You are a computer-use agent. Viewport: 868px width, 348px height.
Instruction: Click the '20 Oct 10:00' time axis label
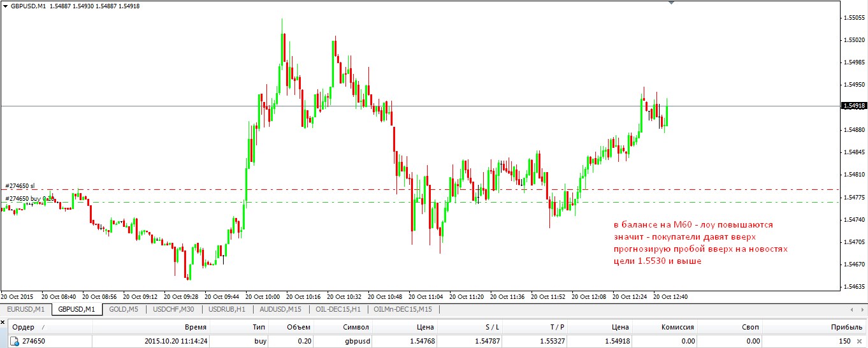(x=263, y=297)
